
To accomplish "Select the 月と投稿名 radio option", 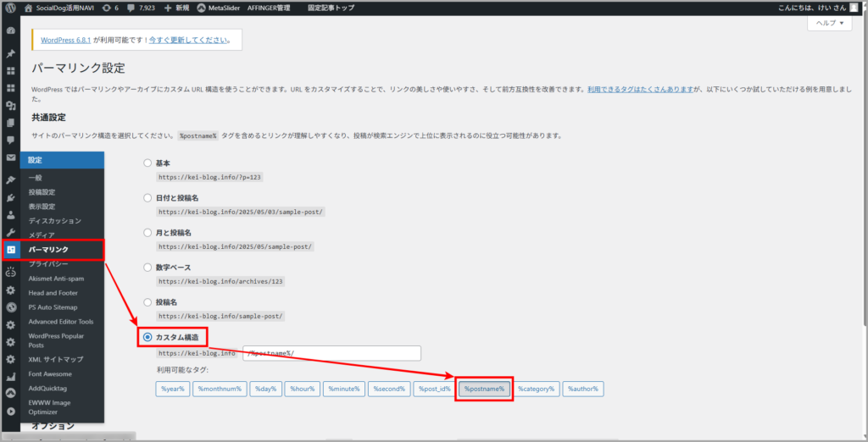I will 147,232.
